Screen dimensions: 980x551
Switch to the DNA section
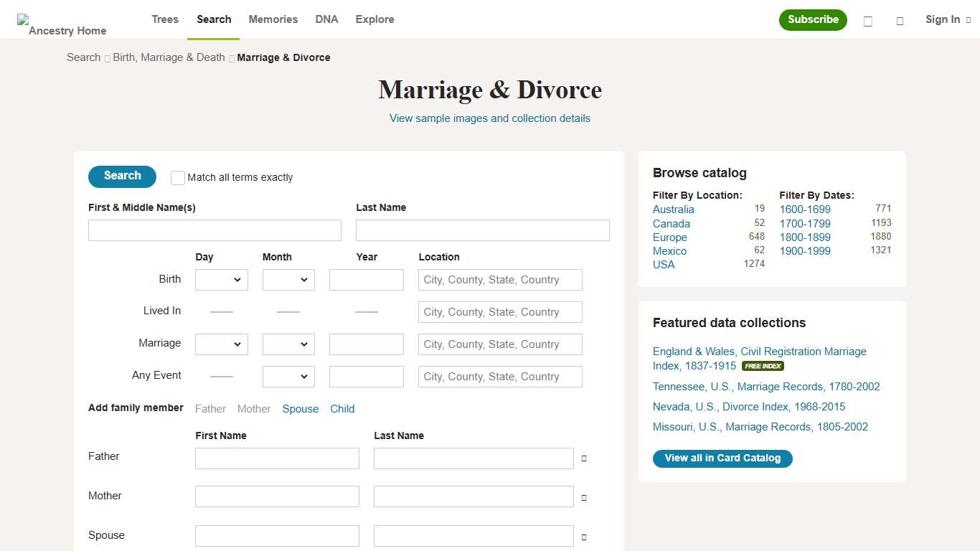tap(326, 19)
